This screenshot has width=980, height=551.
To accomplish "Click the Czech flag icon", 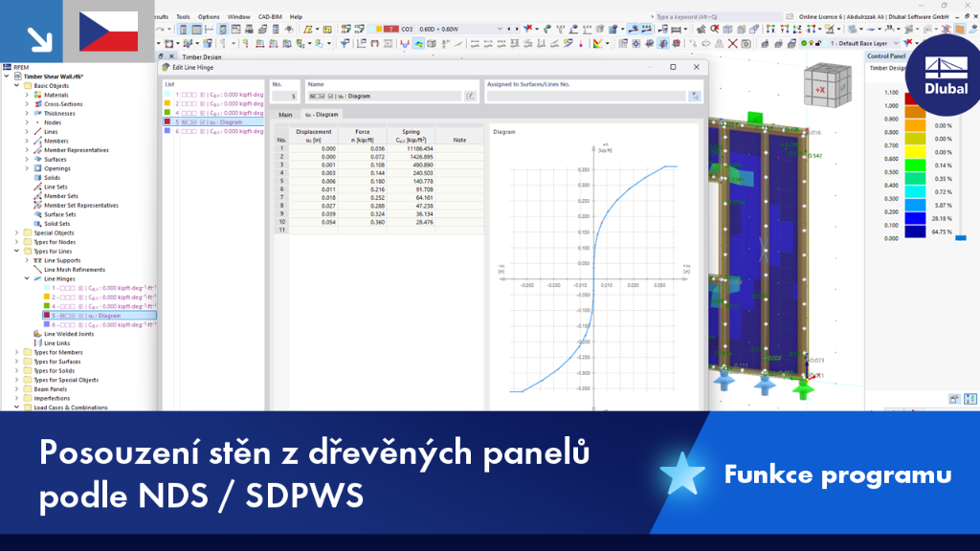I will 109,32.
